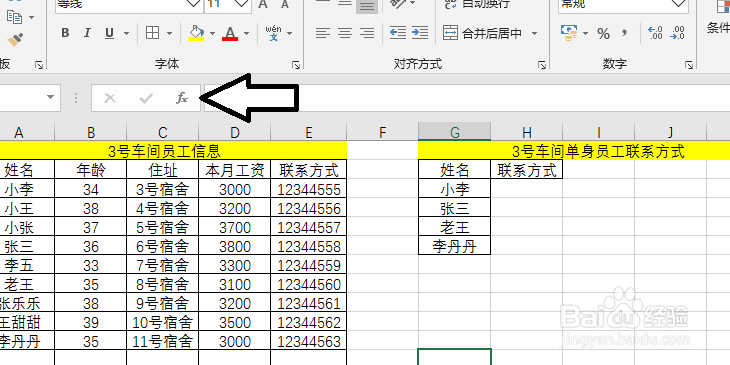Expand font color dropdown arrow
730x365 pixels.
tap(246, 34)
